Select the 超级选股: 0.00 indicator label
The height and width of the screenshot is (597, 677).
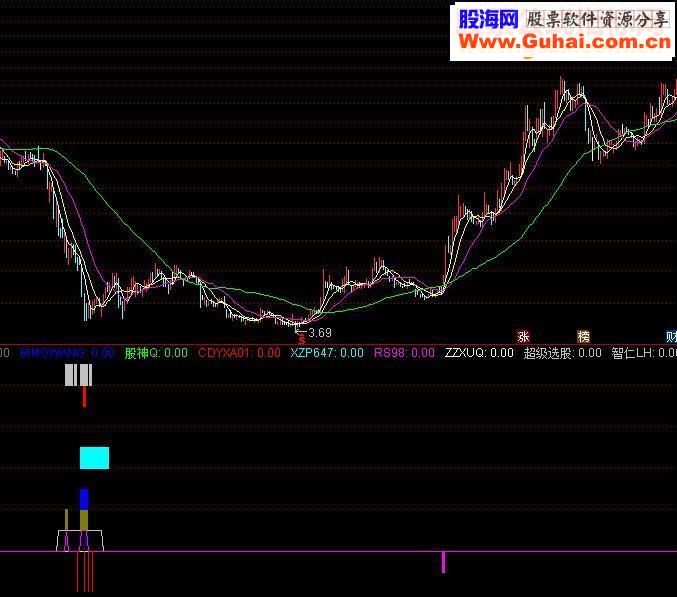[x=563, y=353]
